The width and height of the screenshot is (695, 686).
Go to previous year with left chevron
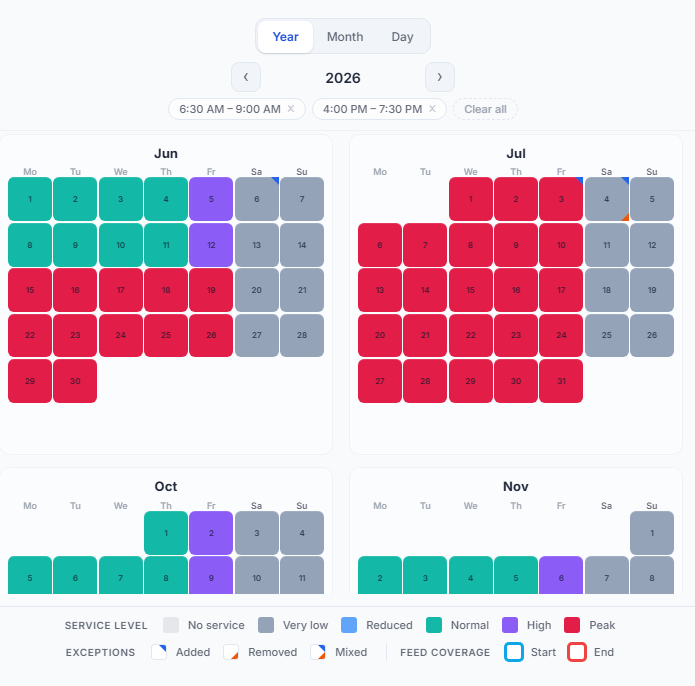(x=246, y=77)
